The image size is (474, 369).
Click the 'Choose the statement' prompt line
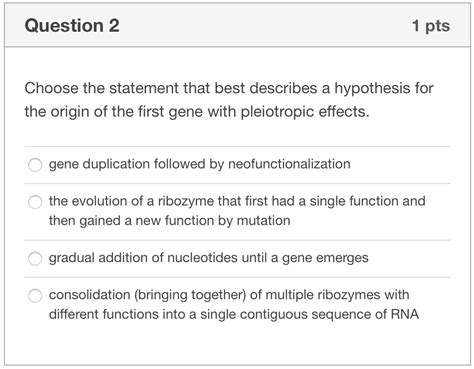coord(229,88)
